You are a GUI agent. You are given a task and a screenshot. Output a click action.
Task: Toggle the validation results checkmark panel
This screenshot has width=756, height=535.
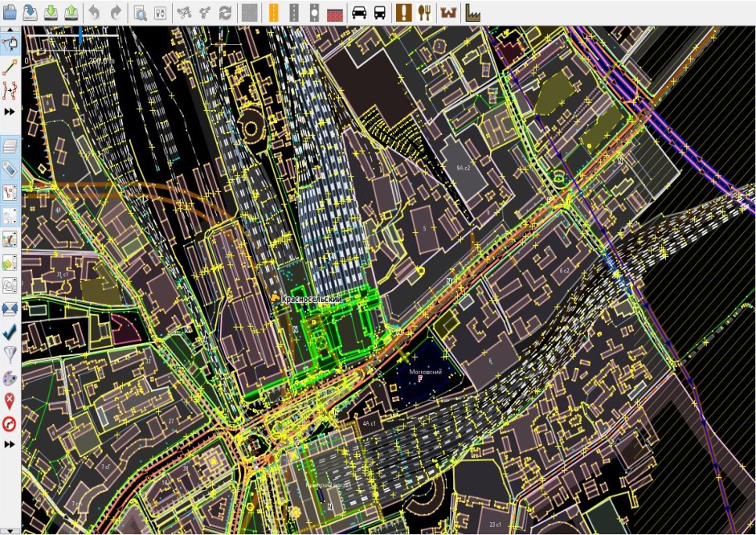(10, 332)
